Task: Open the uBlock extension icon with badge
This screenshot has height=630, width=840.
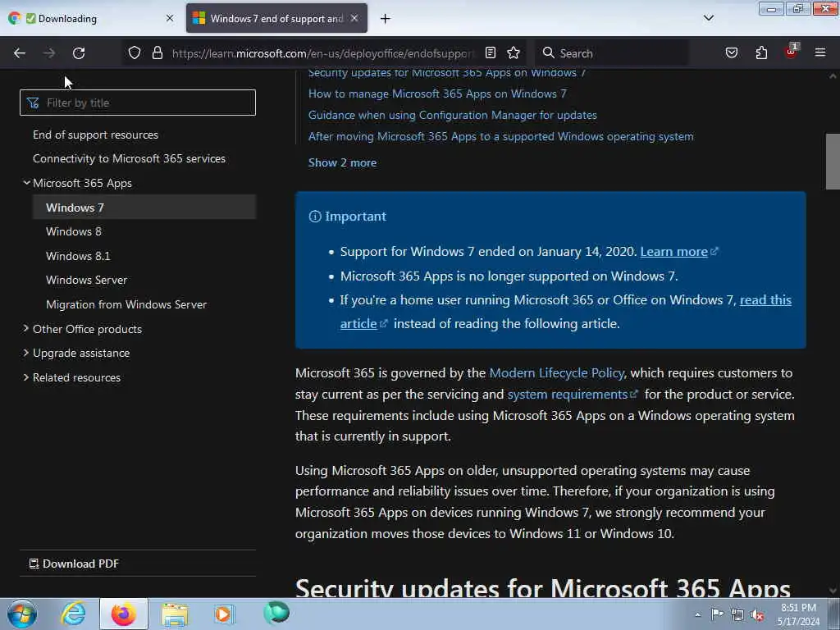Action: [x=792, y=52]
